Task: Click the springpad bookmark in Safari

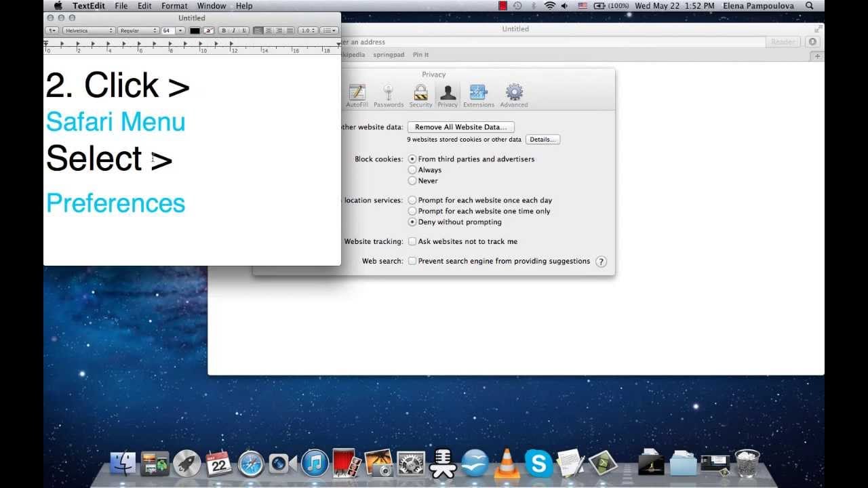Action: [x=389, y=55]
